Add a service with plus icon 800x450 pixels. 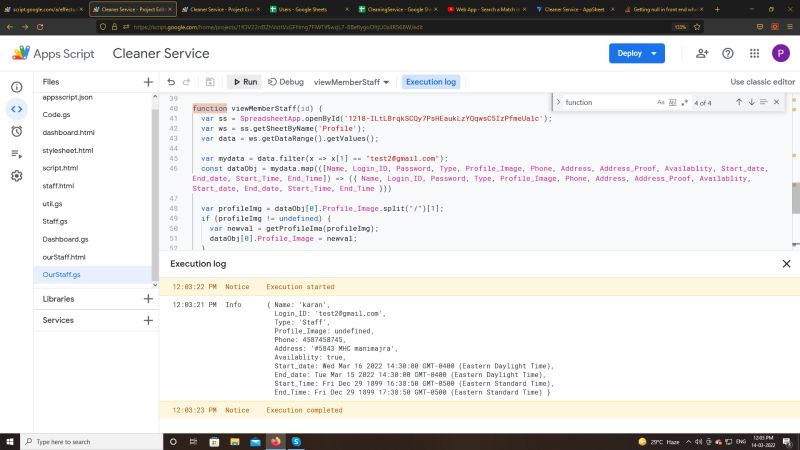click(148, 320)
